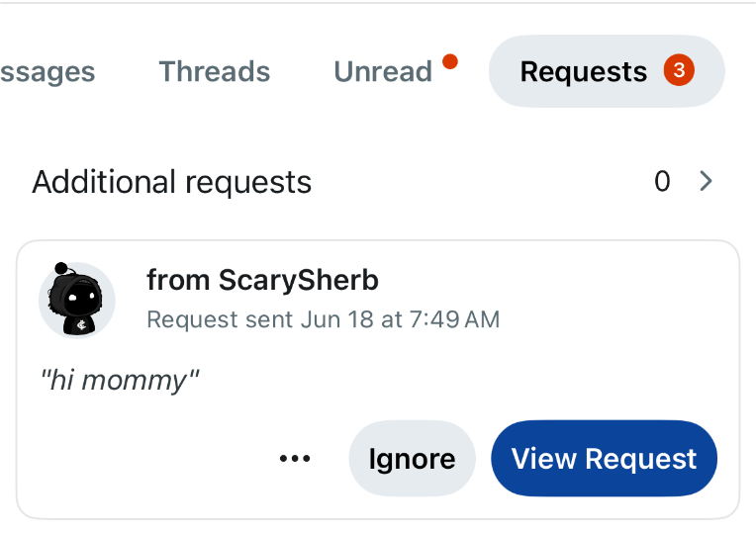Click the red unread indicator dot
The height and width of the screenshot is (534, 756).
(450, 61)
